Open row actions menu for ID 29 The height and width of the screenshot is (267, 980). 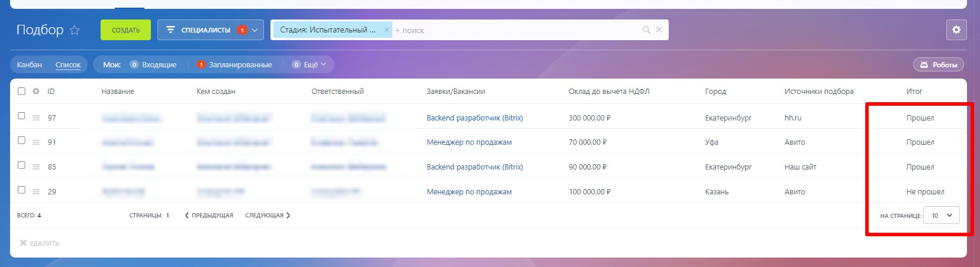[x=36, y=192]
